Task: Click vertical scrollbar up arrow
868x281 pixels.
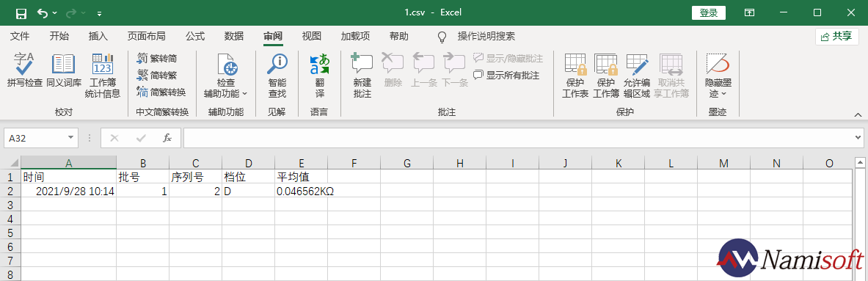Action: click(860, 163)
